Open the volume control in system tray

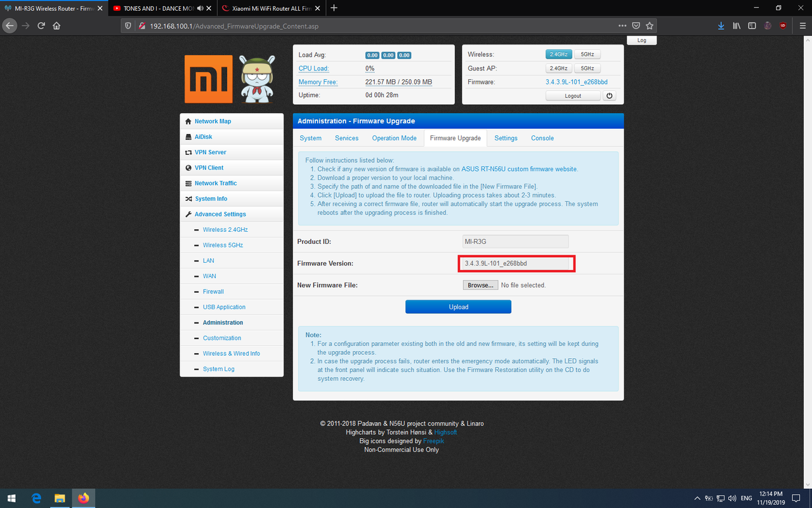pos(732,498)
